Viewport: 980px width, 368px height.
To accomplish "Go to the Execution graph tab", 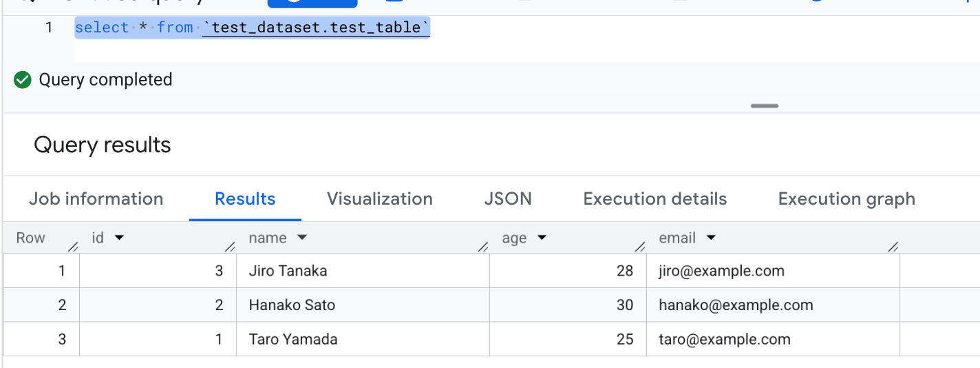I will click(846, 199).
